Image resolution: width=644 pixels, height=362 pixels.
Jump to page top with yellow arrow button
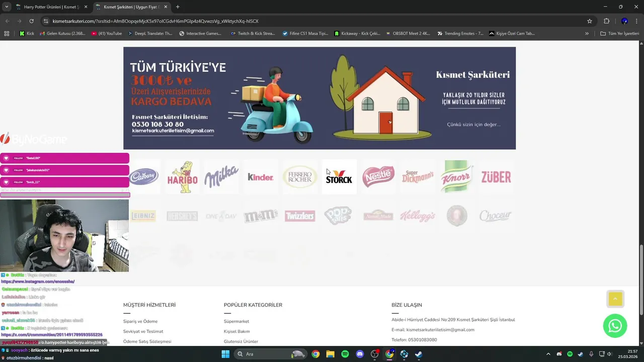pyautogui.click(x=615, y=299)
